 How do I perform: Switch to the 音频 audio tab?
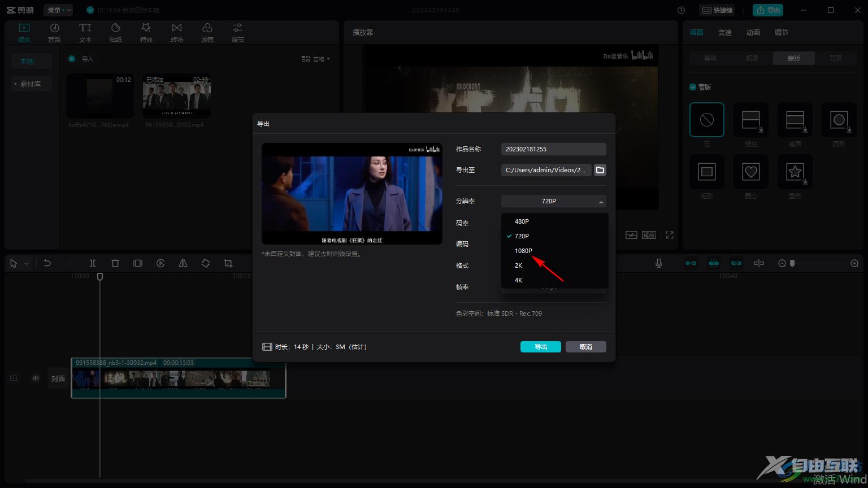pyautogui.click(x=55, y=33)
